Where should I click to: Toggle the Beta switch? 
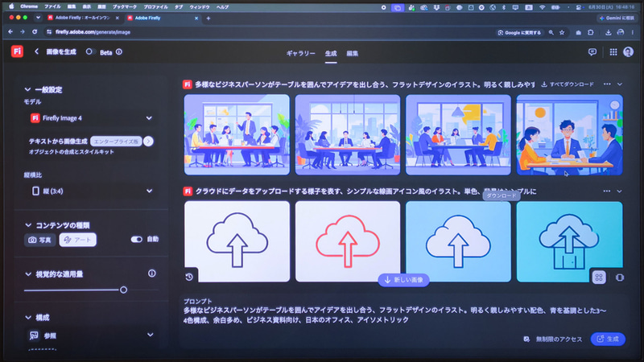pos(90,51)
